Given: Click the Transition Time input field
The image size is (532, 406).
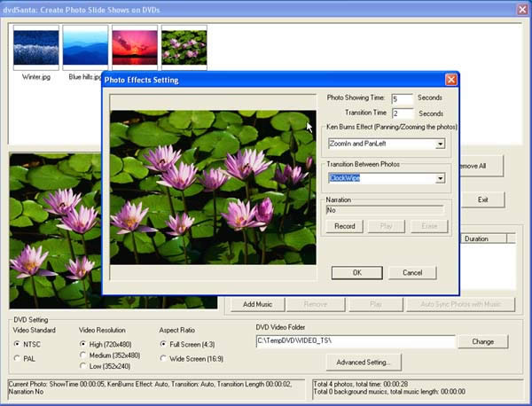Looking at the screenshot, I should 403,113.
